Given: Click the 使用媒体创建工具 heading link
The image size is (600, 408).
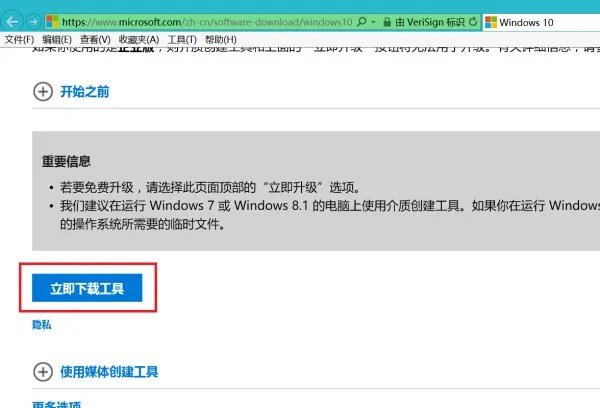Looking at the screenshot, I should click(x=109, y=372).
